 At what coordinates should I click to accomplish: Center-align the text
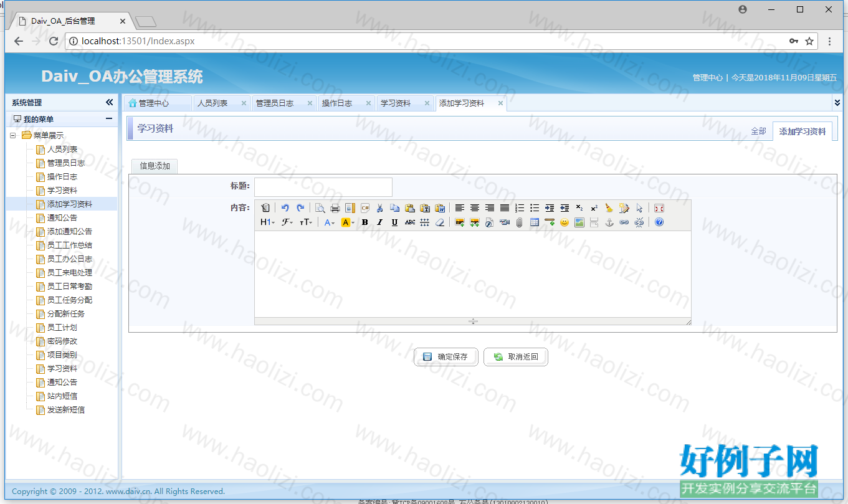[475, 208]
